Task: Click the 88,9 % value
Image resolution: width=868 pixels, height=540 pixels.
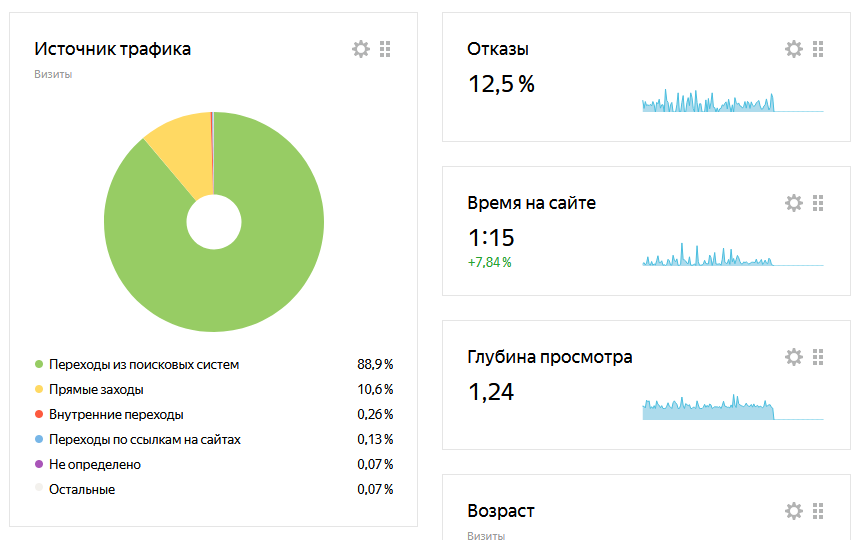Action: point(375,364)
